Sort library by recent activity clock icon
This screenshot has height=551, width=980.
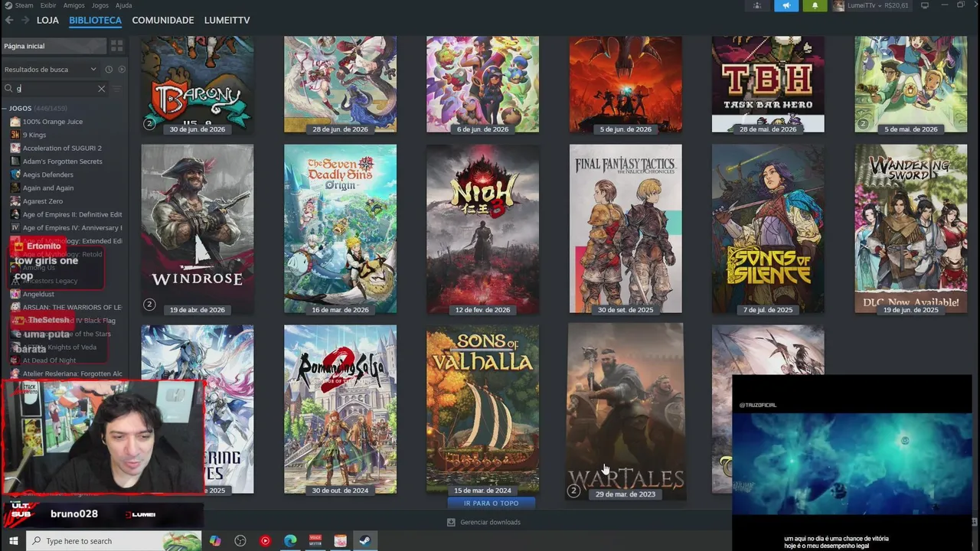[x=109, y=69]
